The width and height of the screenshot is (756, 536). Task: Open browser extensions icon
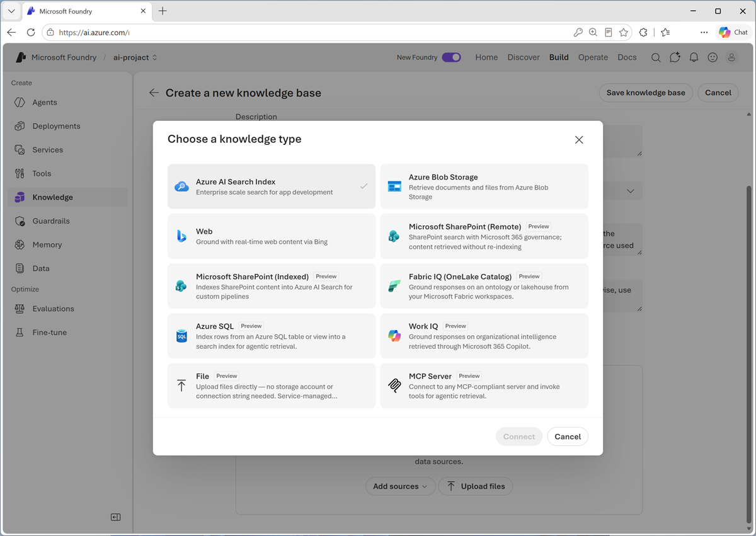[643, 32]
